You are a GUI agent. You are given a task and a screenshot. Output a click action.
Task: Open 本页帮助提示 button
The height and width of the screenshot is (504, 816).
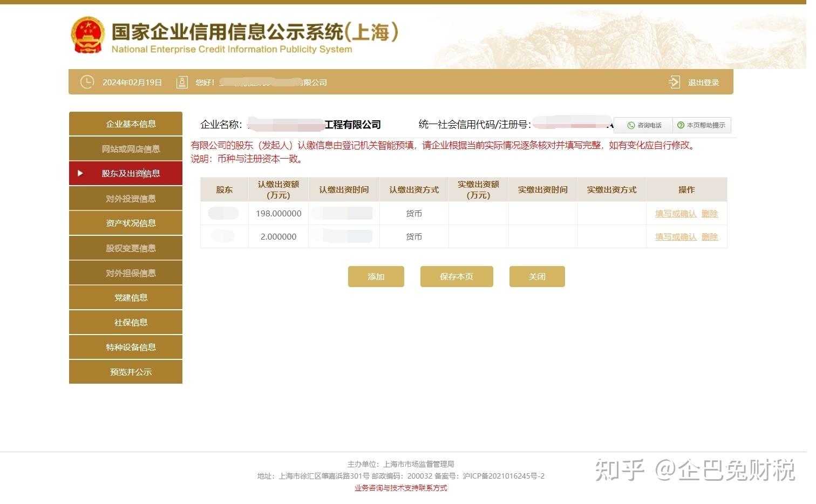coord(702,125)
